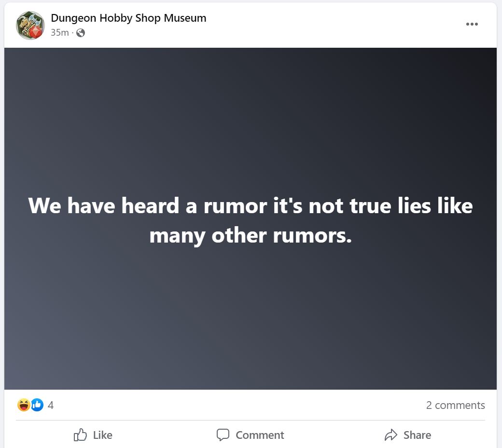Click the speech bubble Comment icon
This screenshot has height=448, width=502.
223,435
